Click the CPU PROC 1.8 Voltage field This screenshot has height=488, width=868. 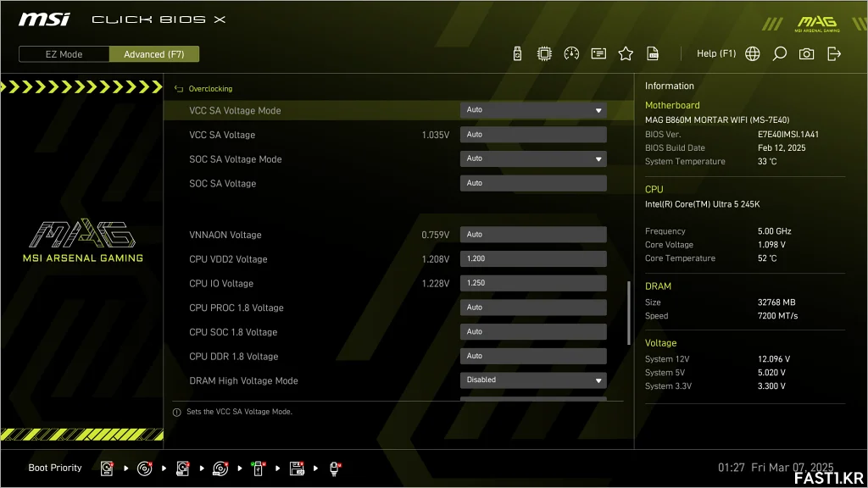(x=533, y=308)
